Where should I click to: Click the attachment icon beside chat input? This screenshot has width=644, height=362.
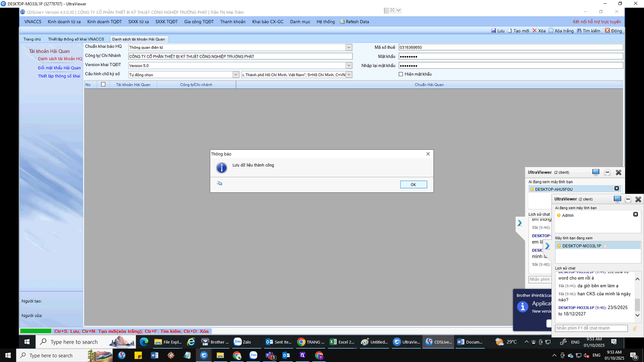point(635,328)
